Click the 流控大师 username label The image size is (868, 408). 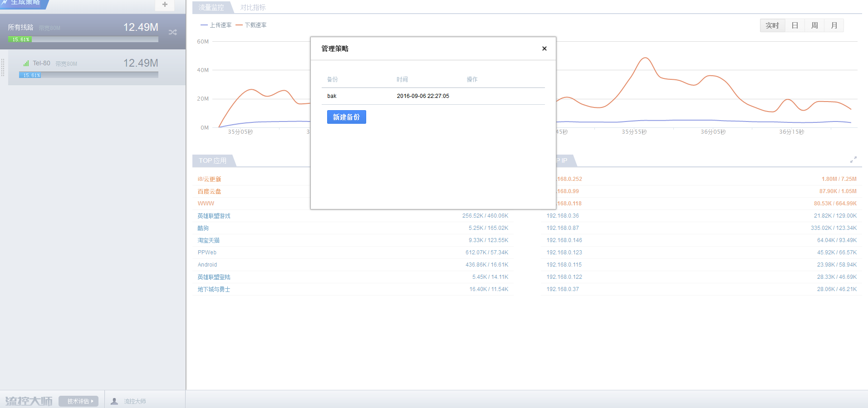click(x=135, y=401)
